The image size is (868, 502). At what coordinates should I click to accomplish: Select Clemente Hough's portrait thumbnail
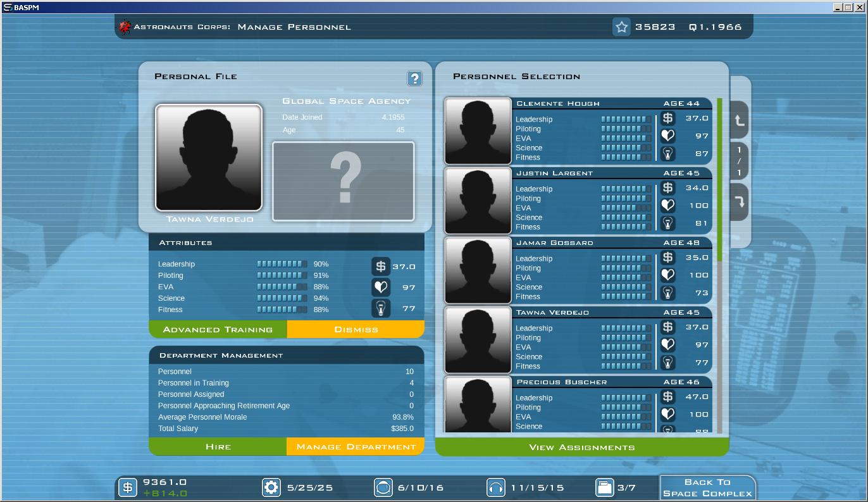[478, 131]
